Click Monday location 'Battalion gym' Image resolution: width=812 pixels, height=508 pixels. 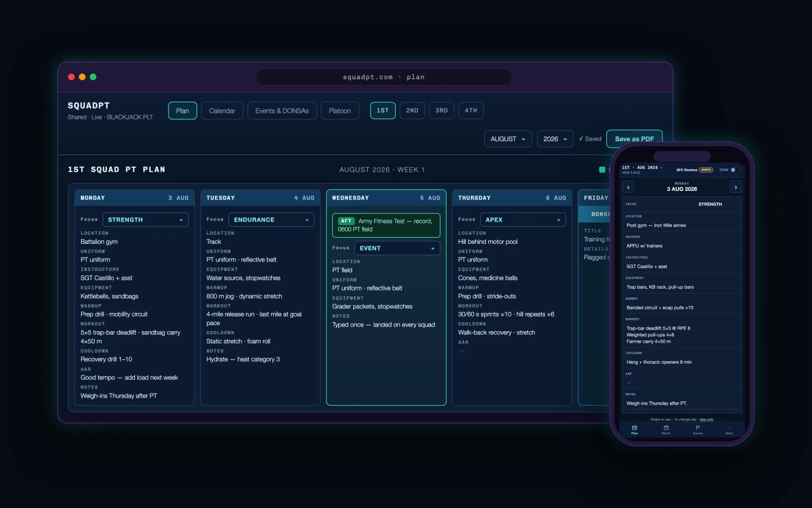point(99,242)
